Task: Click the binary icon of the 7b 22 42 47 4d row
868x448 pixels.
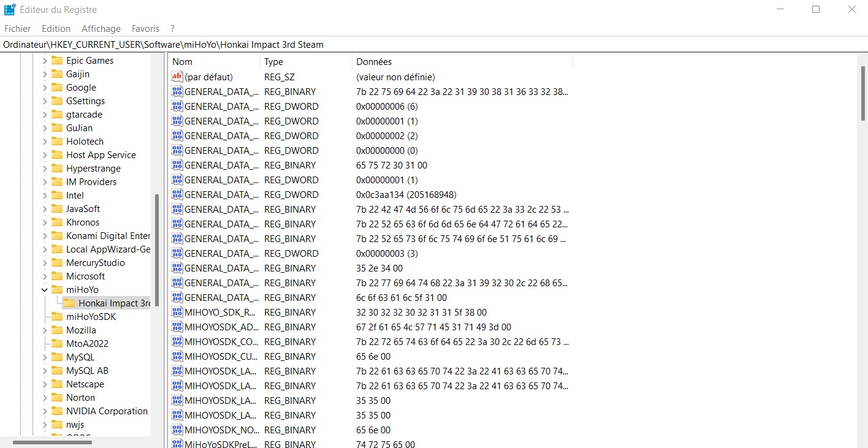Action: (x=177, y=210)
